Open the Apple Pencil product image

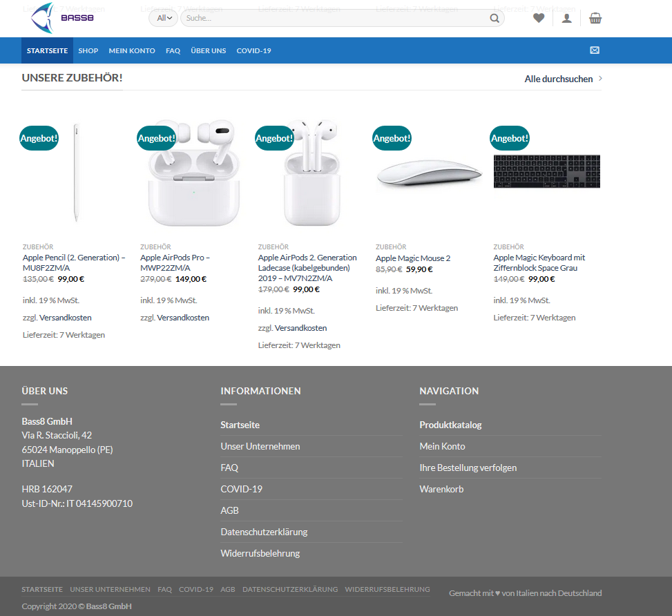click(76, 173)
